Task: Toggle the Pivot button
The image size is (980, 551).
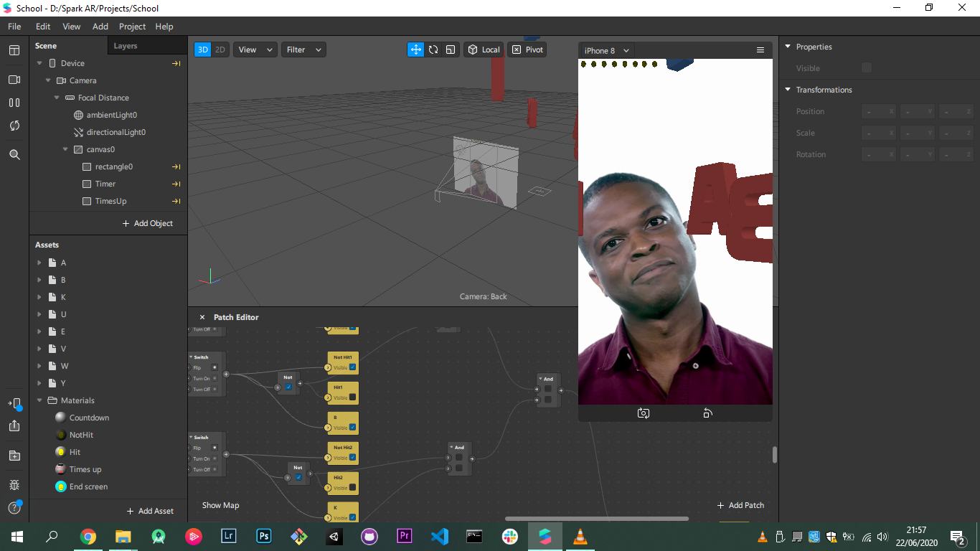Action: 527,50
